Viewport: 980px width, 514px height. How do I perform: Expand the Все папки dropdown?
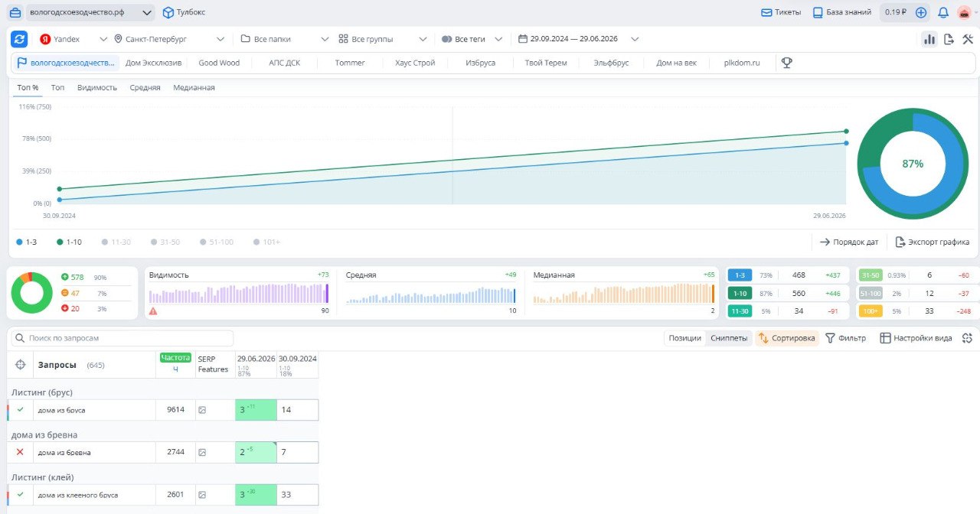pos(284,39)
